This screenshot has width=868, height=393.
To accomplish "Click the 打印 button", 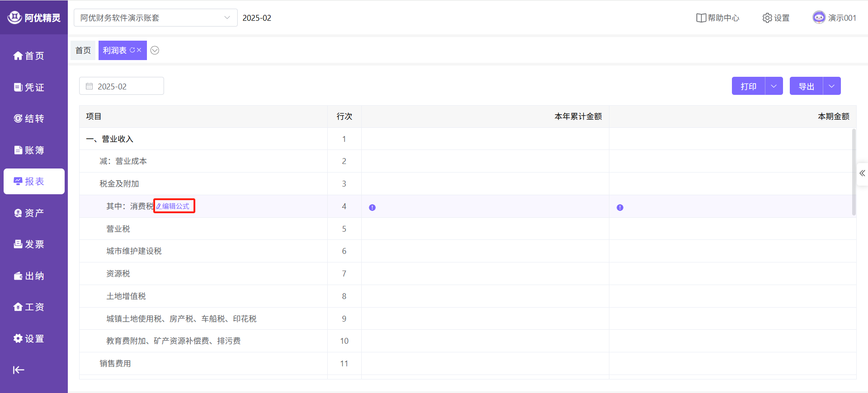I will (748, 86).
